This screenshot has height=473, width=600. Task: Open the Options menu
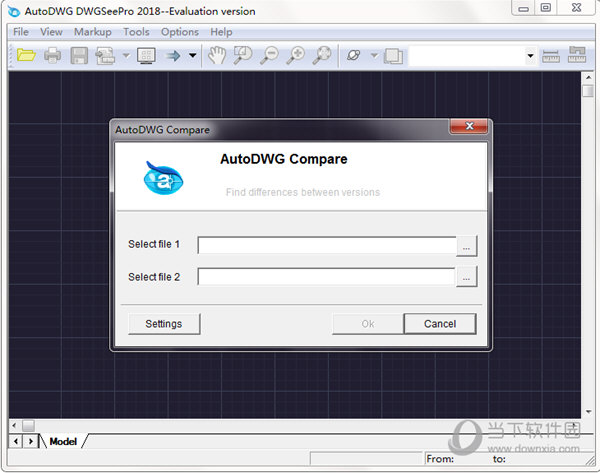pos(179,32)
